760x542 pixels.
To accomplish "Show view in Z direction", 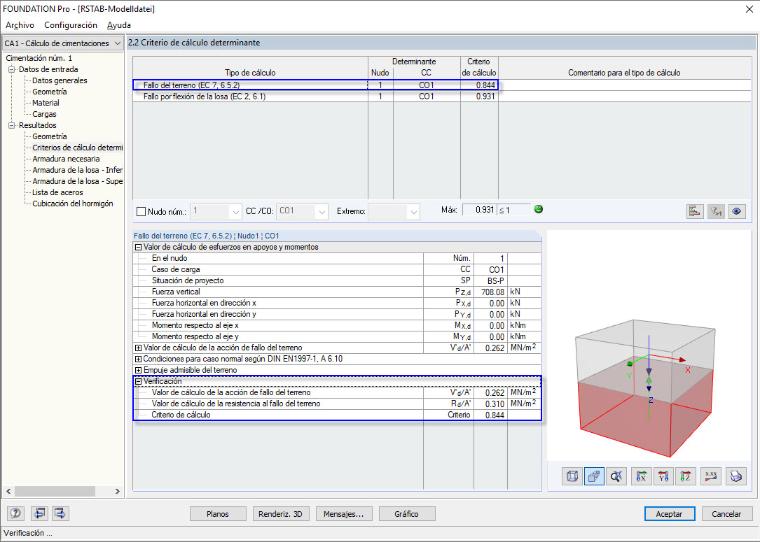I will (686, 477).
